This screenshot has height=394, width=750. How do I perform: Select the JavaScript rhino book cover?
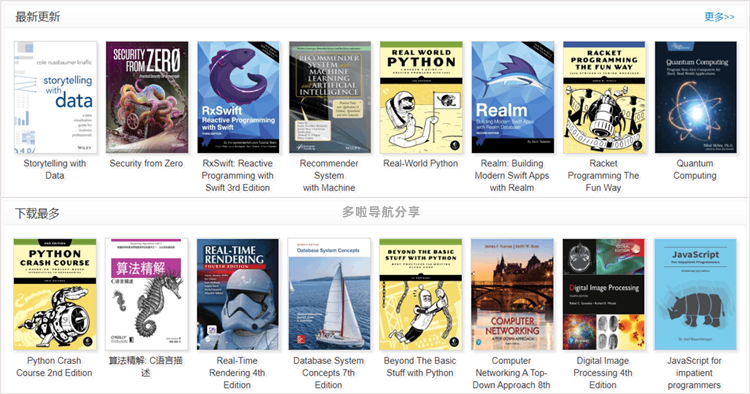click(x=695, y=294)
